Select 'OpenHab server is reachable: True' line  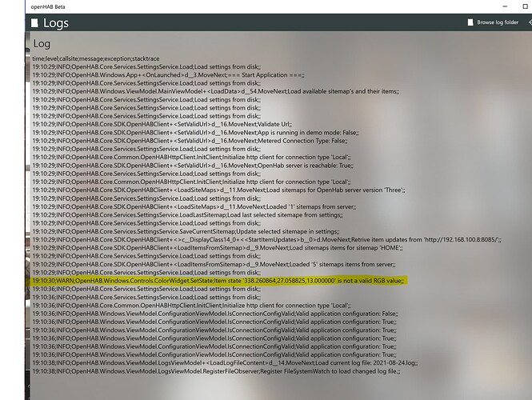193,166
